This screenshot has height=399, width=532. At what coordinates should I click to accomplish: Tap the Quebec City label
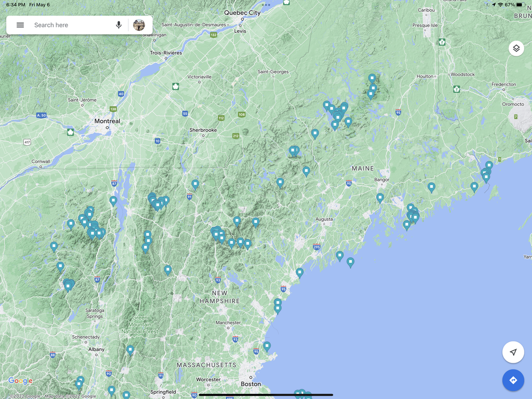pyautogui.click(x=242, y=13)
